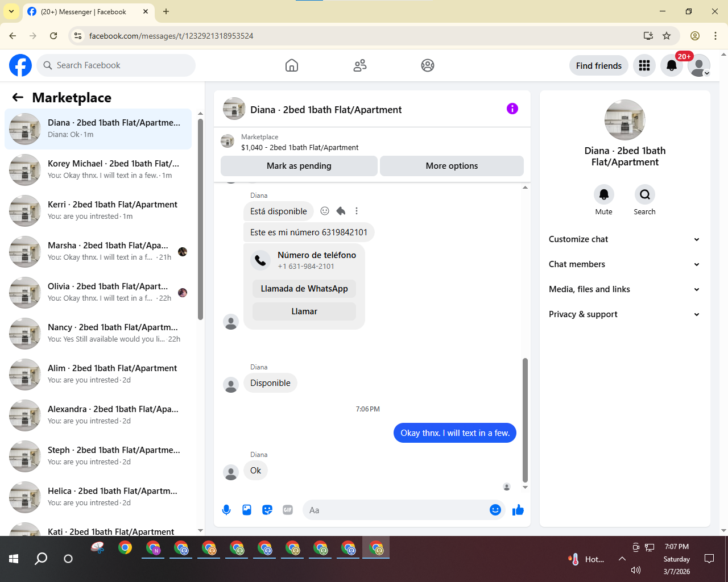Open the Steph conversation
The width and height of the screenshot is (728, 582).
(98, 456)
